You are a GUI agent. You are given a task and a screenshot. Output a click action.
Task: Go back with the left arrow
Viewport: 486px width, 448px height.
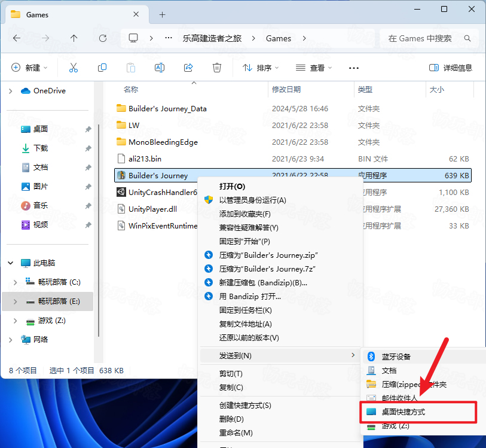[17, 38]
